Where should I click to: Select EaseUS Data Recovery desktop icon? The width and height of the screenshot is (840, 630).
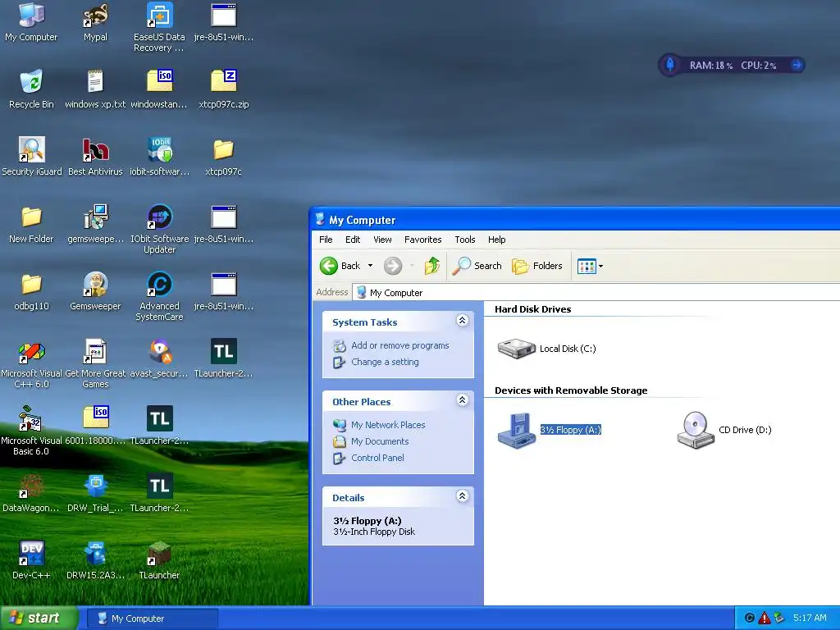160,15
